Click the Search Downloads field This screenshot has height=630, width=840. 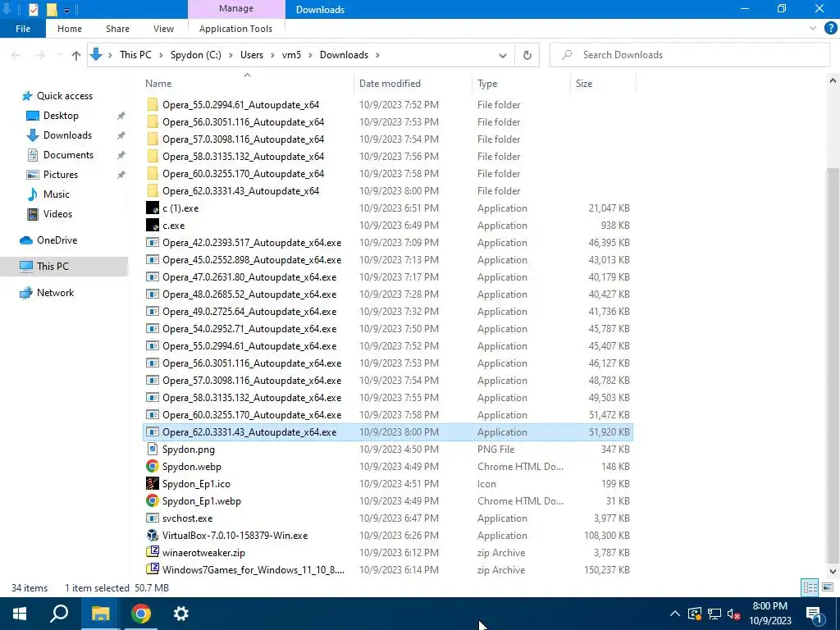pos(689,55)
